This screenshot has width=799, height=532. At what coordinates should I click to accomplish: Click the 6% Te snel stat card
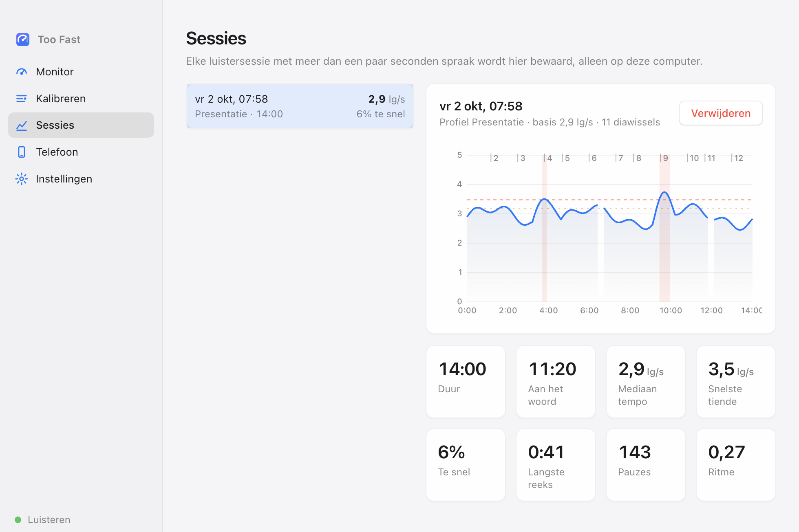pyautogui.click(x=466, y=465)
